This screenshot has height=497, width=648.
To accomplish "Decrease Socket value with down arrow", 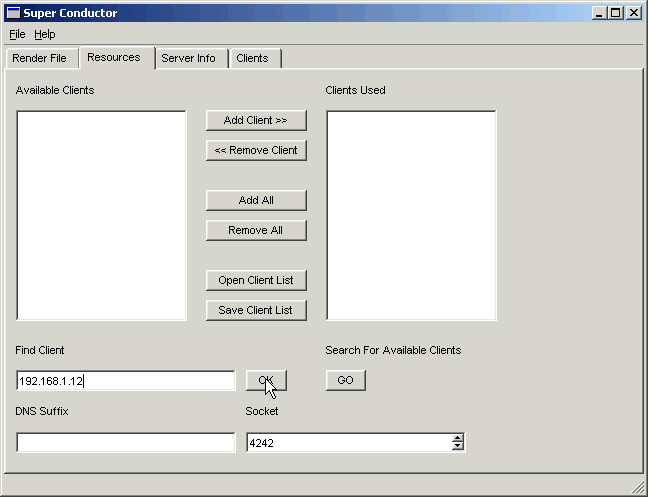I will [x=458, y=447].
